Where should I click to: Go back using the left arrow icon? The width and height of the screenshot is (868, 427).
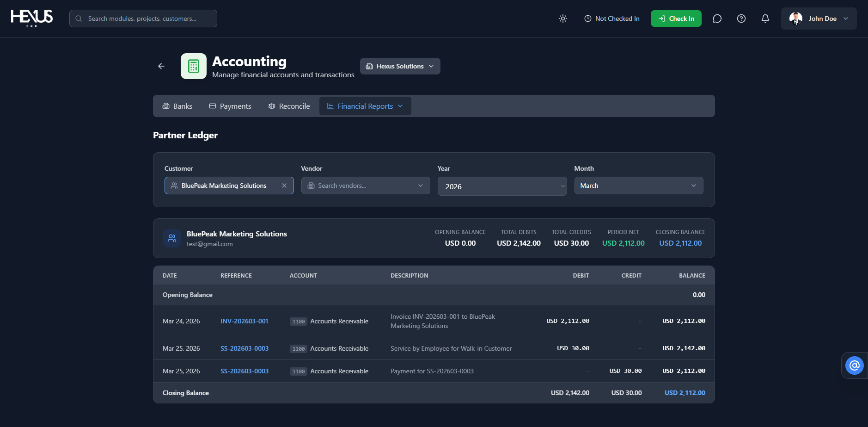click(161, 66)
